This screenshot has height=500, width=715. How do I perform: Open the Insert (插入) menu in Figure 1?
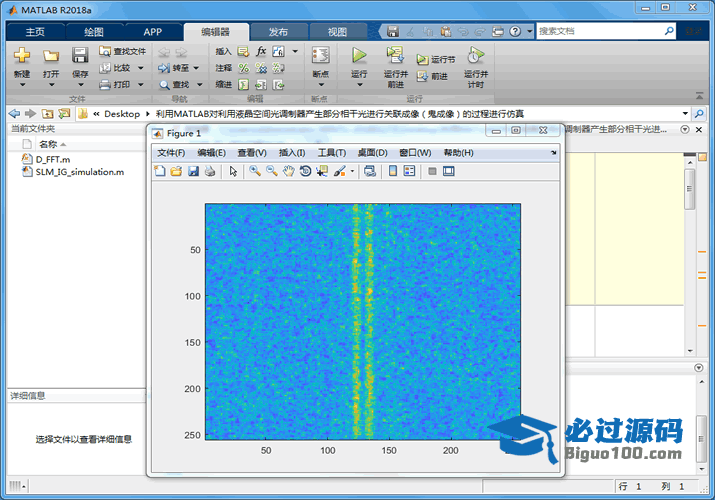(292, 153)
